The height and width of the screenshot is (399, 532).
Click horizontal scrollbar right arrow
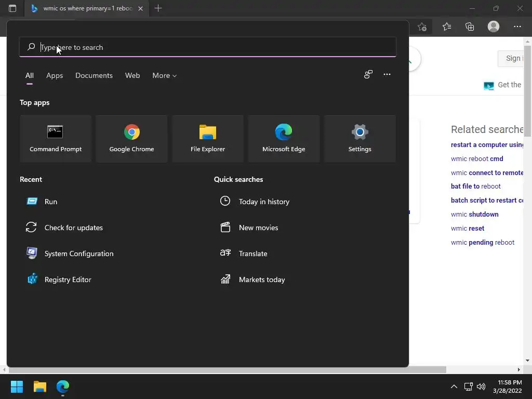(x=519, y=369)
